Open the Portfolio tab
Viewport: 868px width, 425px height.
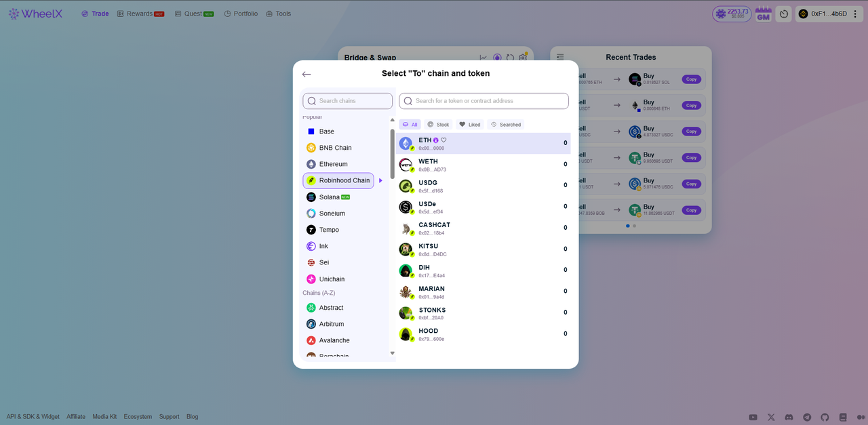(x=241, y=14)
